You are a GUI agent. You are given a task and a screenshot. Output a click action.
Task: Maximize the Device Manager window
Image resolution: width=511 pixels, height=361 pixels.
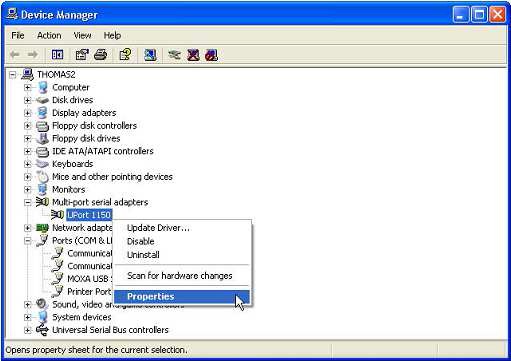click(479, 15)
